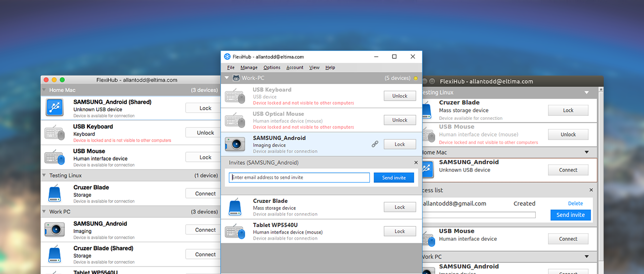Click the Delete link for allantodd8@gmail.com

tap(576, 203)
